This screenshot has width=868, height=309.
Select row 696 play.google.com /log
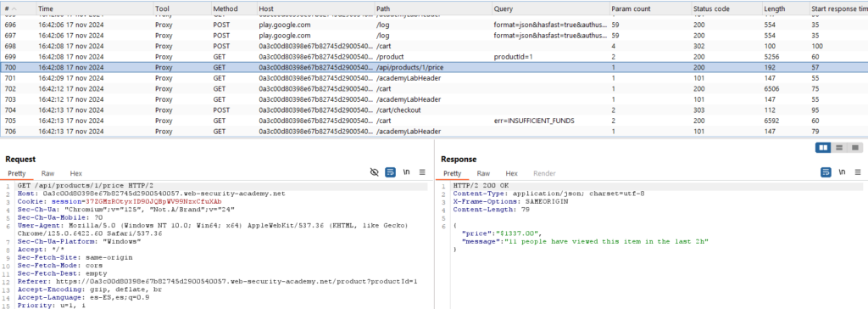click(x=434, y=25)
